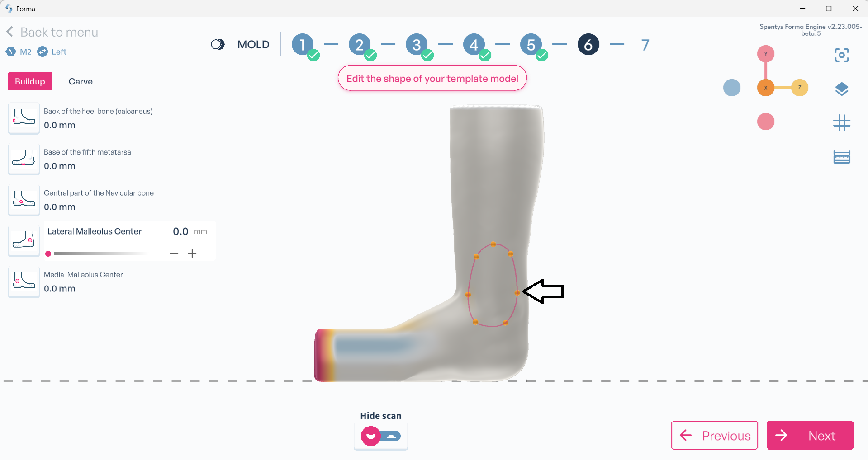This screenshot has width=868, height=460.
Task: Open the layers icon on right toolbar
Action: (x=841, y=89)
